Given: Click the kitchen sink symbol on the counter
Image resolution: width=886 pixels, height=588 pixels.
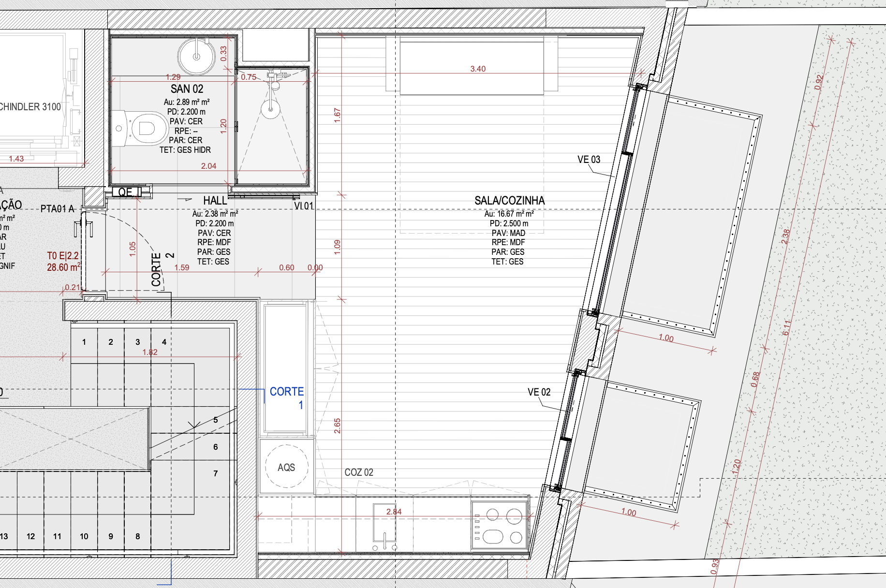Looking at the screenshot, I should [384, 526].
